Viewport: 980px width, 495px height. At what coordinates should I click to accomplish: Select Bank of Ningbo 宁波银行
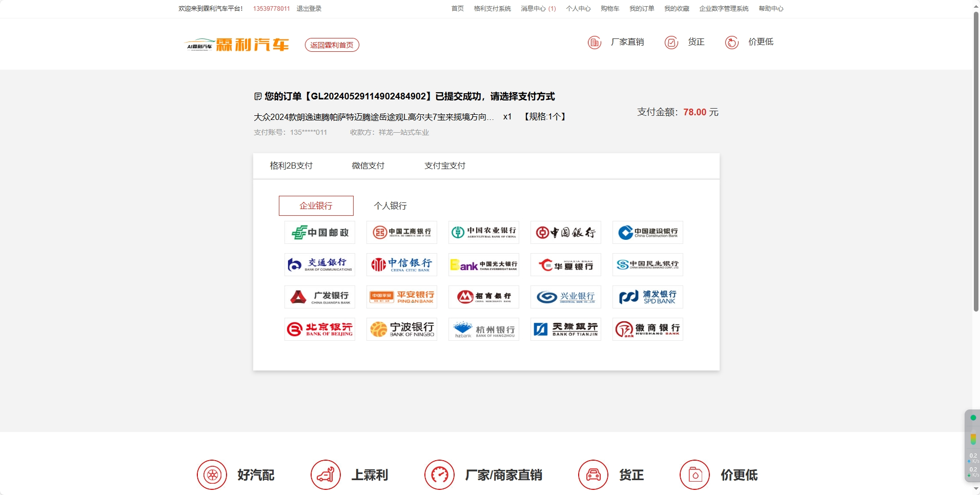(x=402, y=329)
